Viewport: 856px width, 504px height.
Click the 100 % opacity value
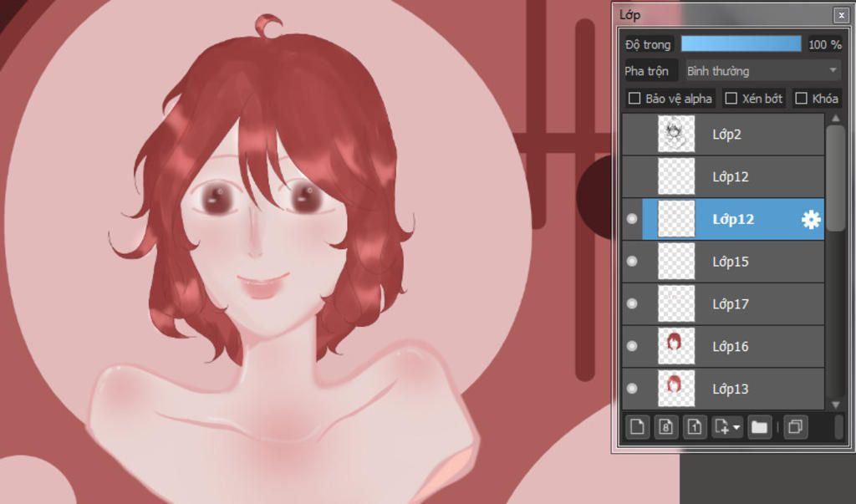click(824, 45)
